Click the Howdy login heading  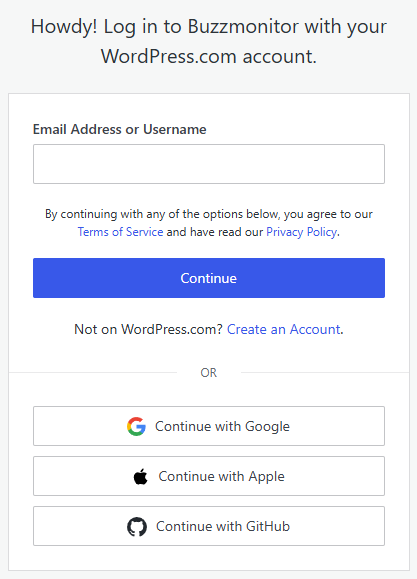209,41
